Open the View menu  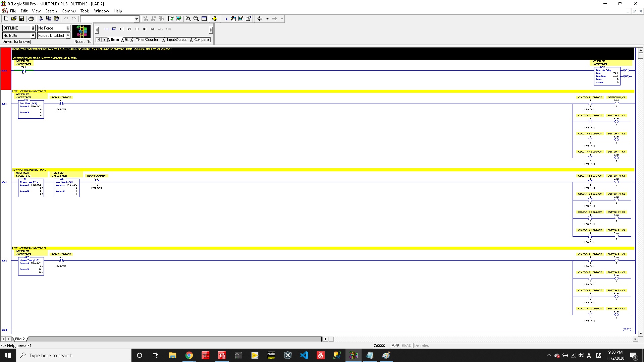36,11
